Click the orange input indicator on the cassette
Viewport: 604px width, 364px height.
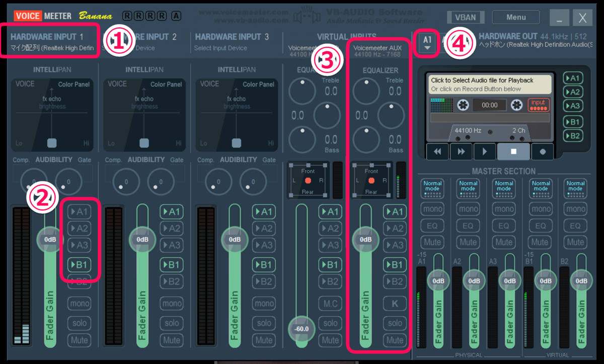(x=539, y=105)
